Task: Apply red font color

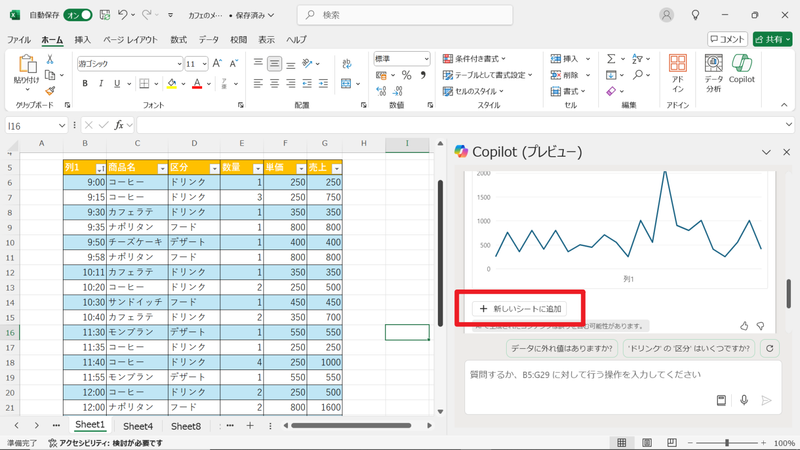Action: 197,84
